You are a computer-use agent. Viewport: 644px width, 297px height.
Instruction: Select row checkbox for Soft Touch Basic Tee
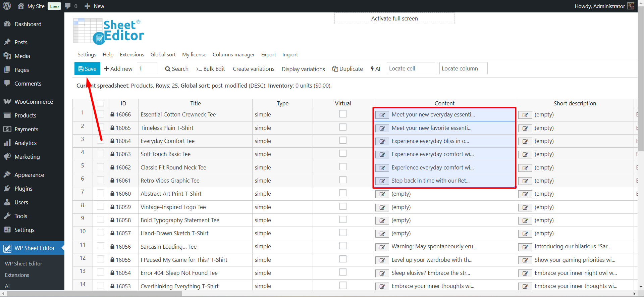tap(100, 153)
